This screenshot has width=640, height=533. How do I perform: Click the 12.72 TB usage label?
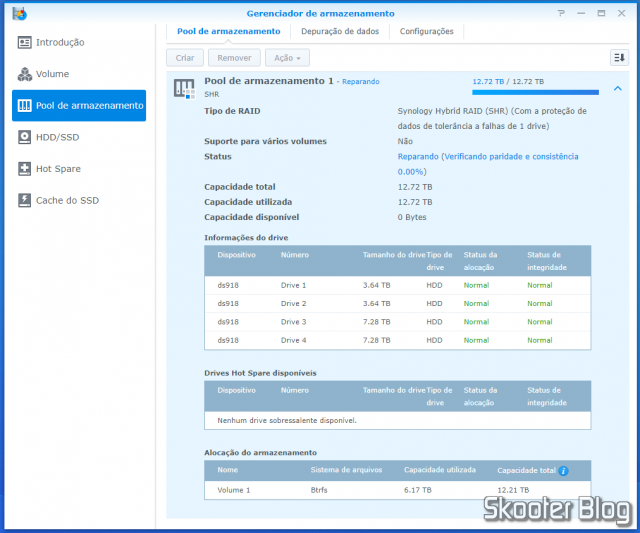pyautogui.click(x=508, y=82)
